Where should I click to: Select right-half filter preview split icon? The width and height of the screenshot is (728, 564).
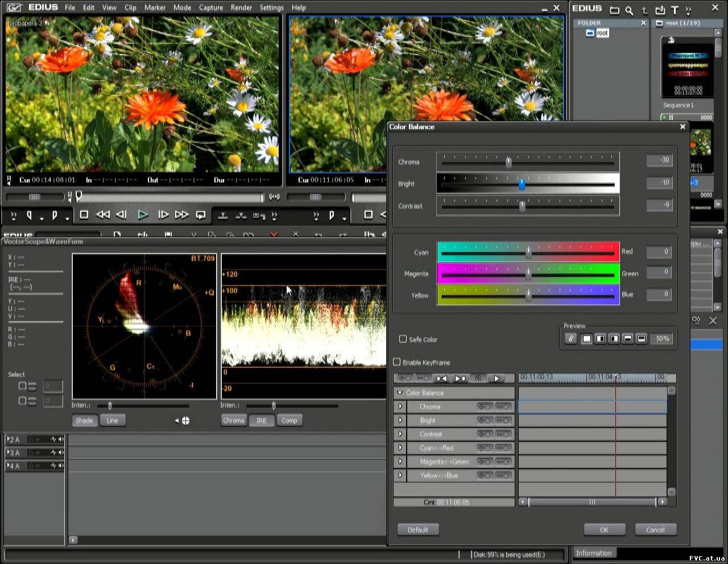pos(600,339)
